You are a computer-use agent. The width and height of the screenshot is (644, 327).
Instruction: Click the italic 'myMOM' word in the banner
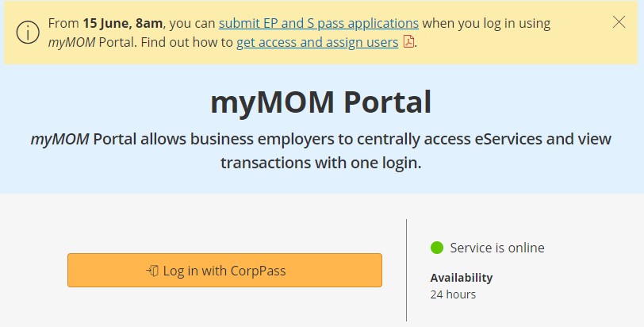(x=71, y=42)
